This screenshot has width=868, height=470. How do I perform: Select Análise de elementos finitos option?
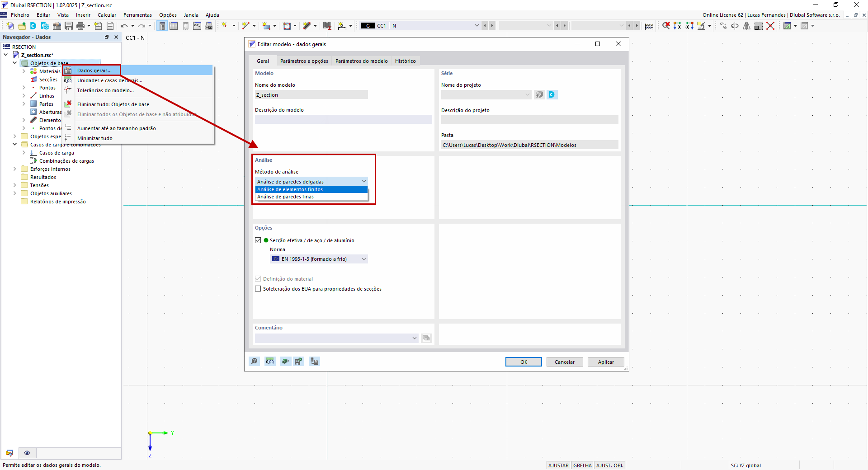pyautogui.click(x=311, y=189)
